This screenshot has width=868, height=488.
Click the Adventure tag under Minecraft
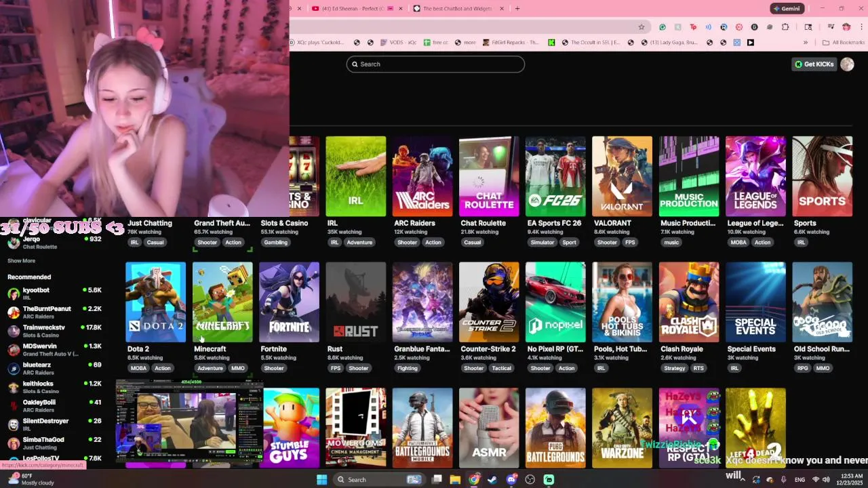210,368
